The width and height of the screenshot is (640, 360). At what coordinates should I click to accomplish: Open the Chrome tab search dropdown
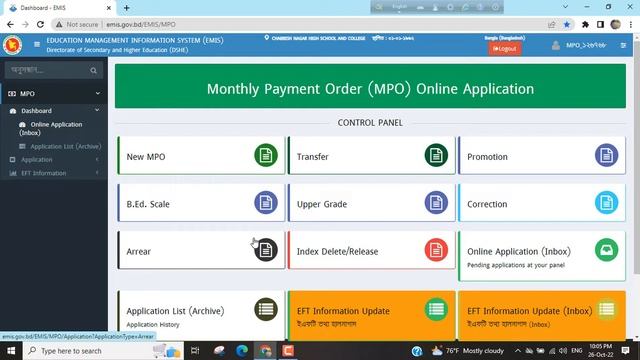pyautogui.click(x=565, y=7)
